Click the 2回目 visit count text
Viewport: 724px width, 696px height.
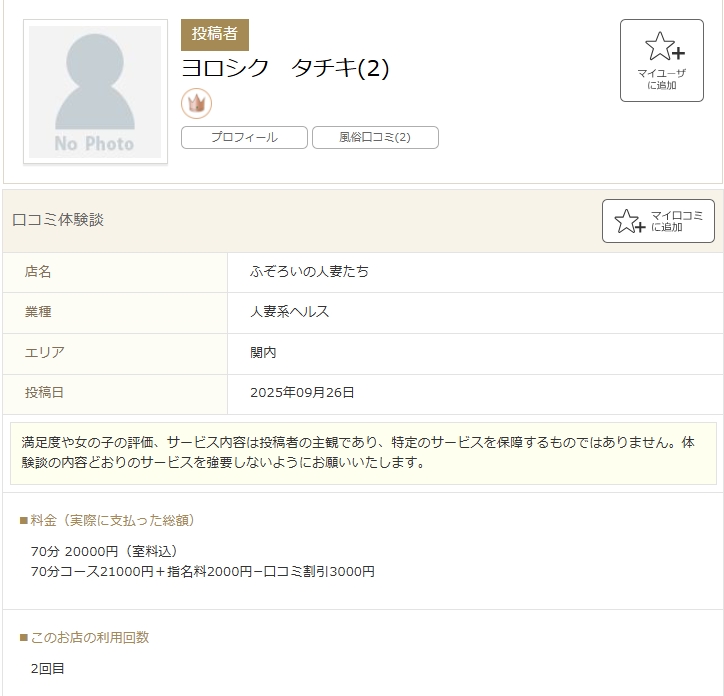pos(47,668)
